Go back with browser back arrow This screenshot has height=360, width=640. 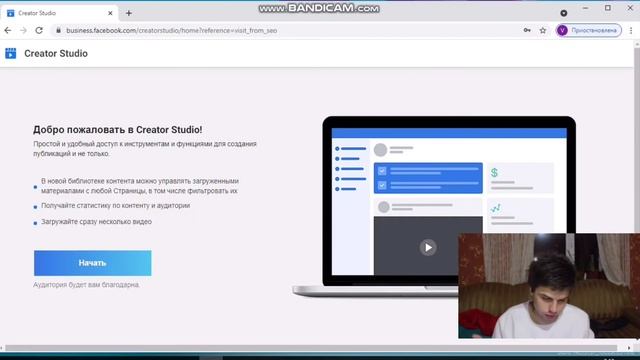click(8, 30)
